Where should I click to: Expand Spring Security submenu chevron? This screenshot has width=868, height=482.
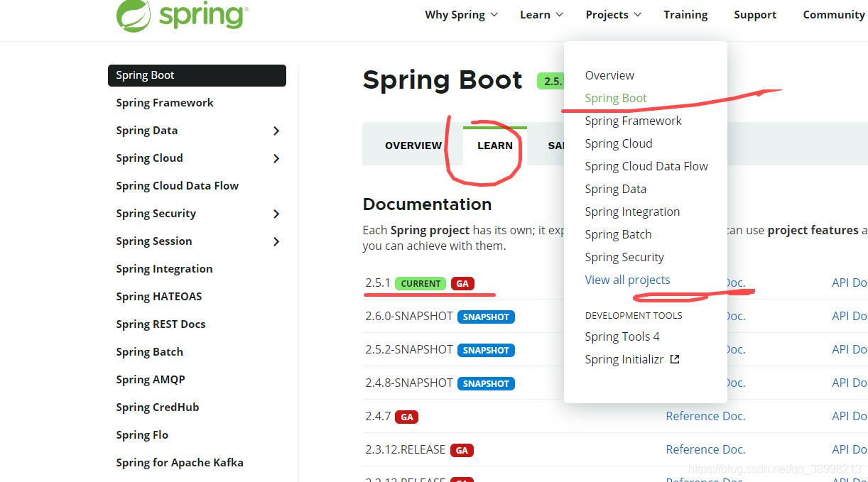click(x=276, y=214)
